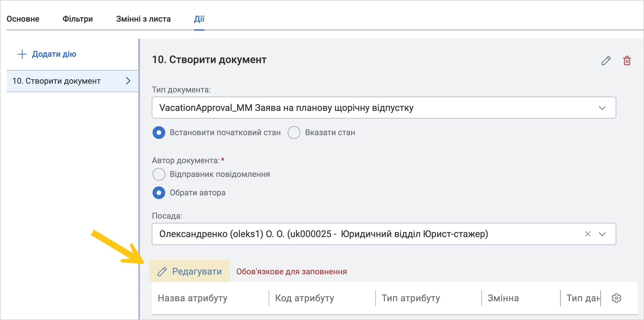Click the Назва атрибуту column header
The height and width of the screenshot is (320, 644).
pos(192,298)
